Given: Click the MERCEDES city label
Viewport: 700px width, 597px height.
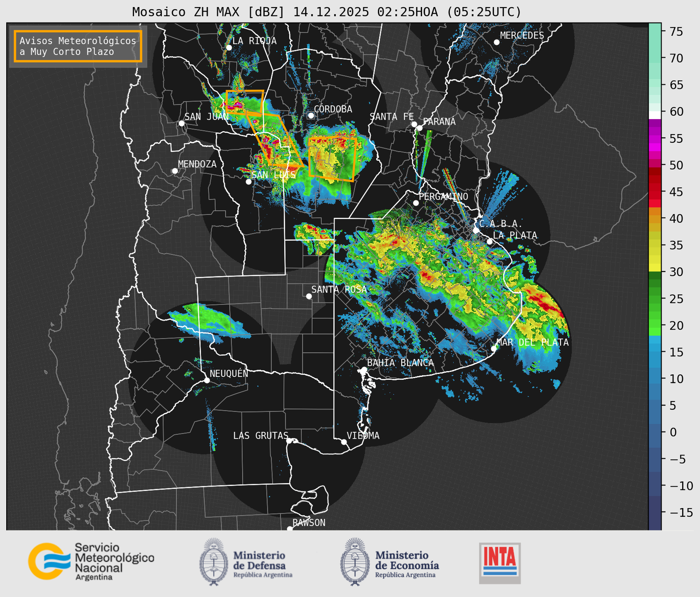Looking at the screenshot, I should tap(522, 36).
